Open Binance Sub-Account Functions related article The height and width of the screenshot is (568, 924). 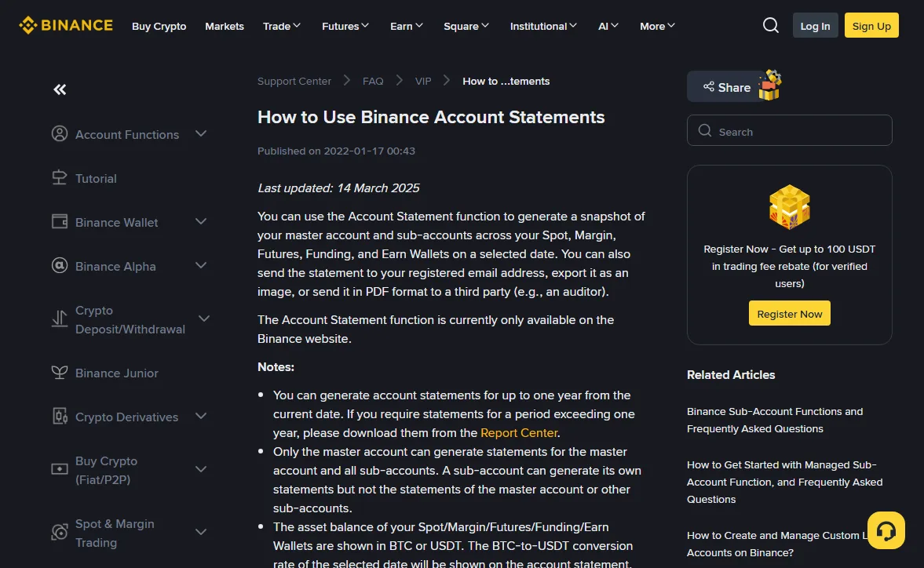click(x=775, y=420)
